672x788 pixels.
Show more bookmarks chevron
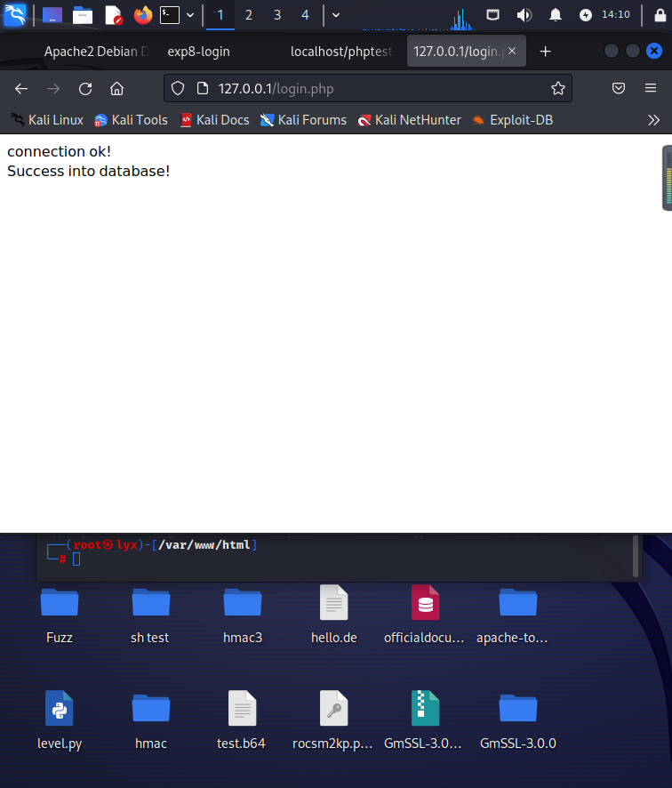coord(653,120)
